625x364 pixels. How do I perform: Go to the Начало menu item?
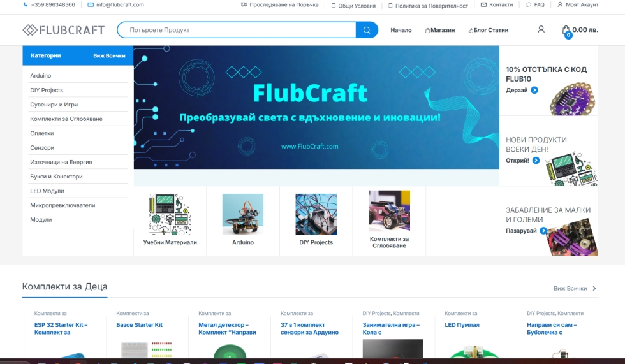[401, 30]
